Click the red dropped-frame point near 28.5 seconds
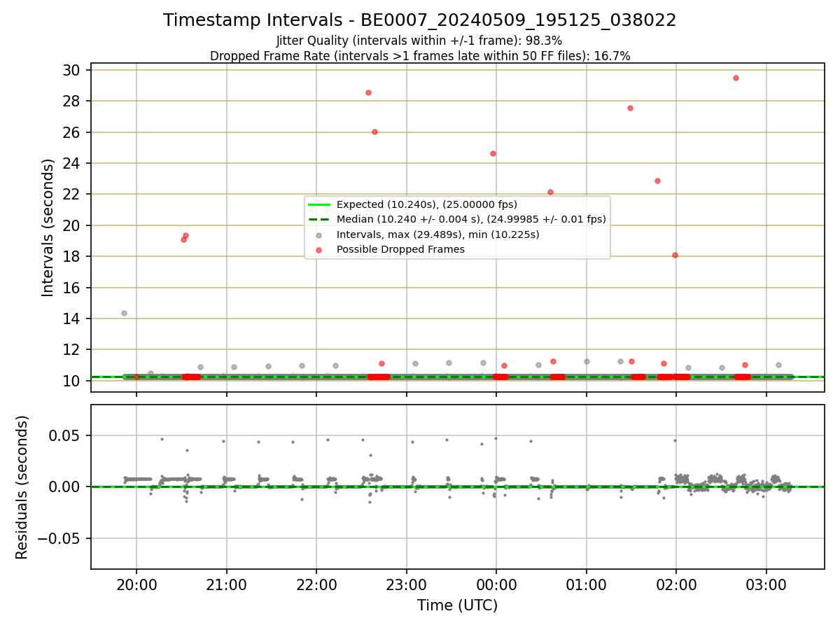Image resolution: width=840 pixels, height=630 pixels. coord(368,92)
